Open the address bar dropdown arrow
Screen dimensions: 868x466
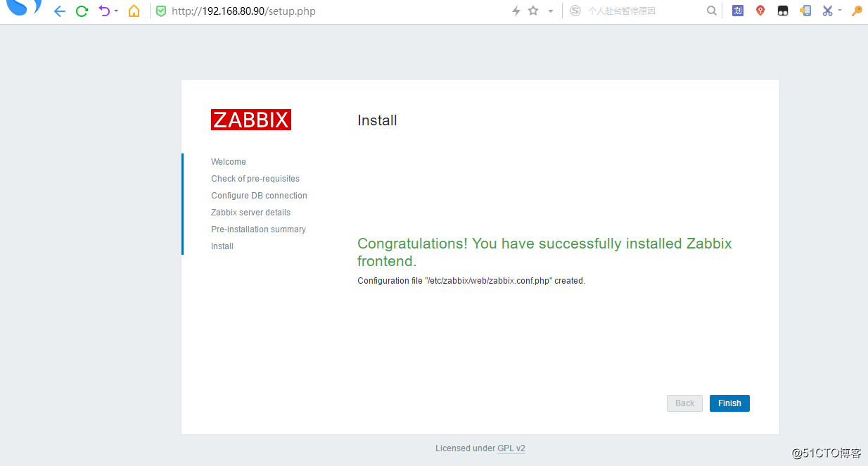[550, 11]
